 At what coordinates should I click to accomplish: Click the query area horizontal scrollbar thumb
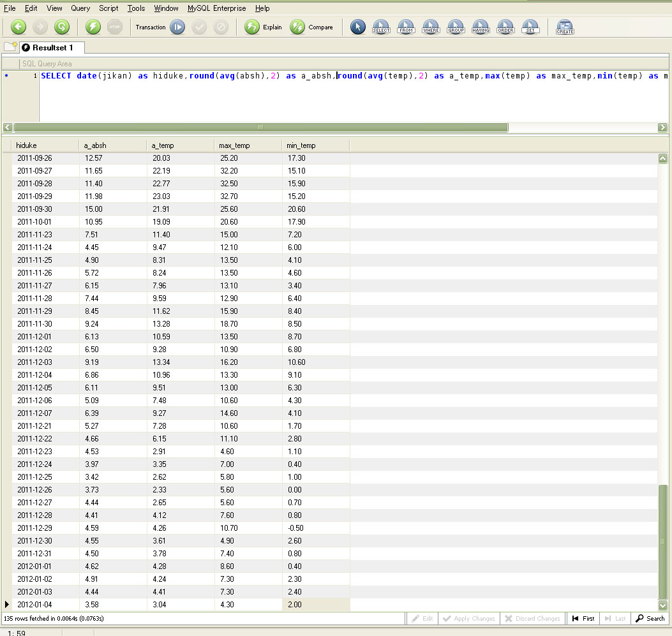[260, 127]
